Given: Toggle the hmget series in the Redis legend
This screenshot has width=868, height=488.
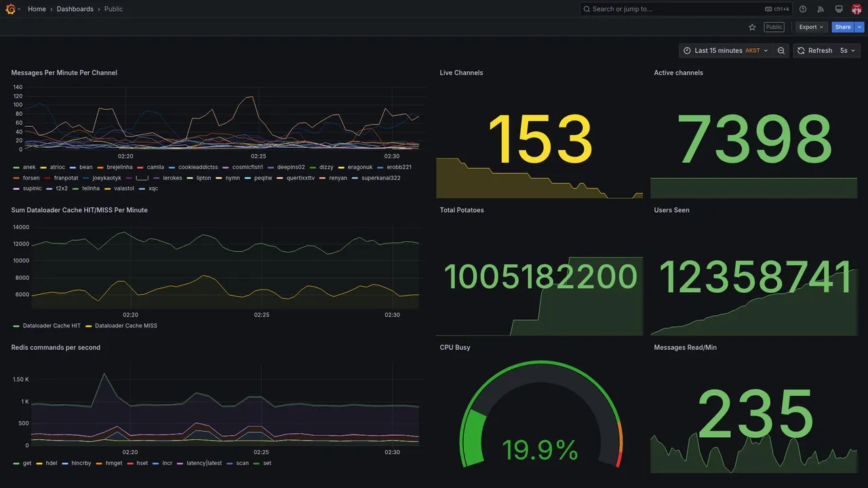Looking at the screenshot, I should coord(114,463).
